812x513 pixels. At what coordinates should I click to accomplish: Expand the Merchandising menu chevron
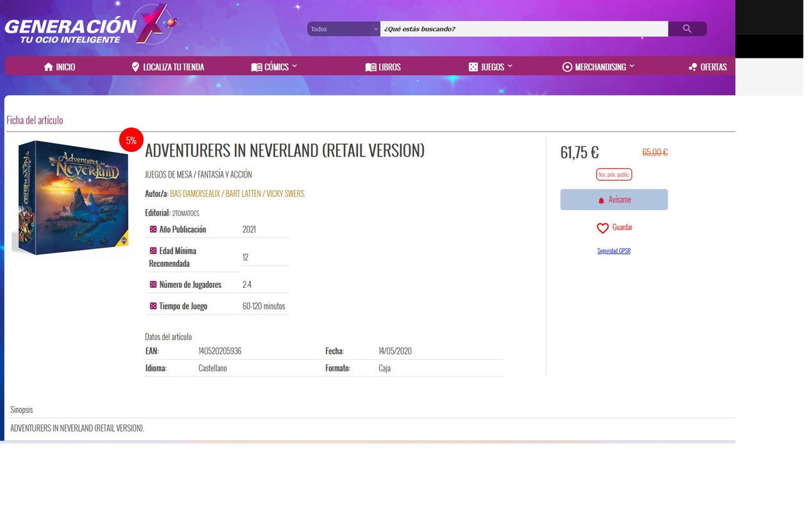[x=632, y=66]
